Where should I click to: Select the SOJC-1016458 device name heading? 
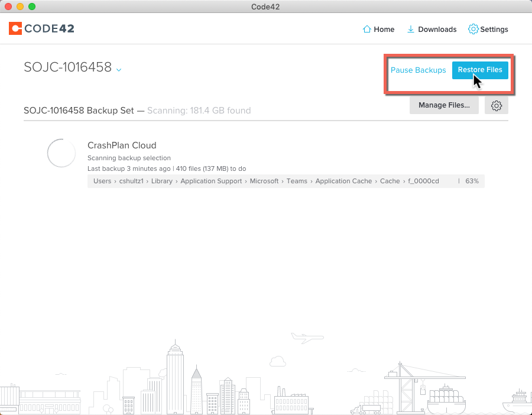(68, 67)
